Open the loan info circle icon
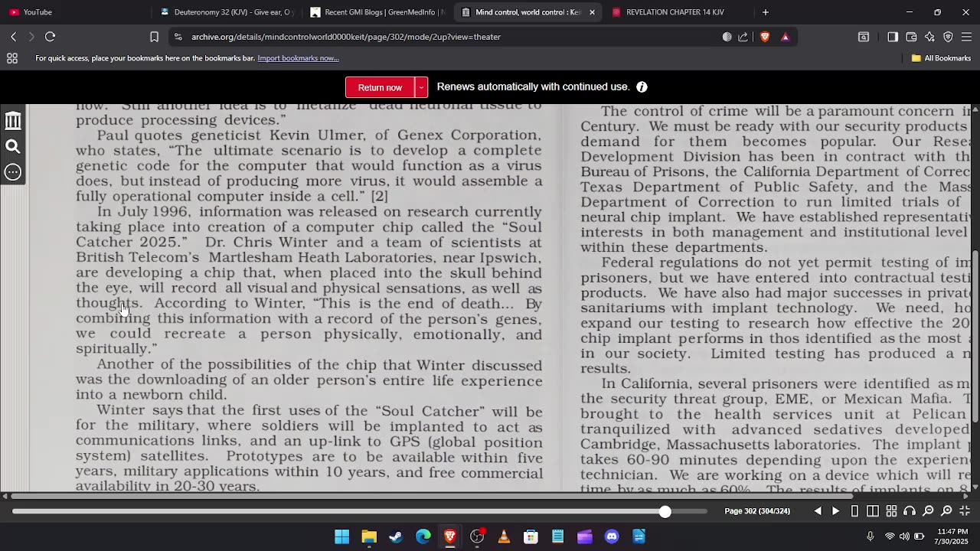980x551 pixels. point(642,87)
